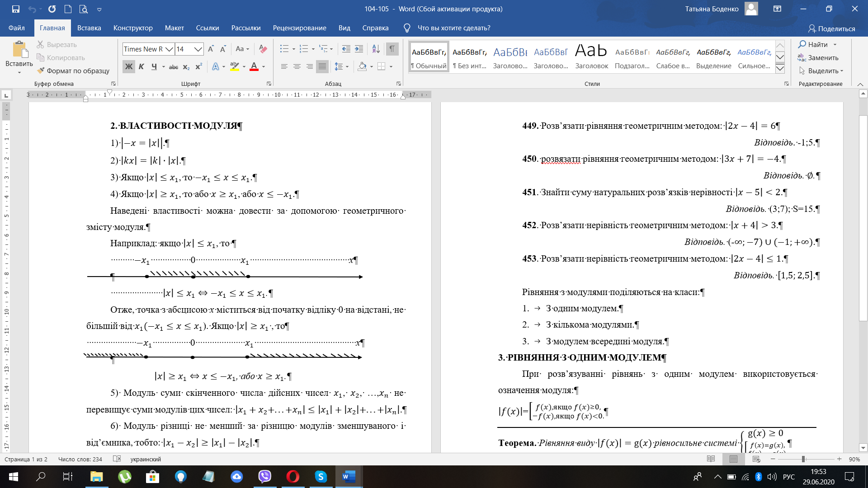Increase font size with the grow font icon

[211, 49]
